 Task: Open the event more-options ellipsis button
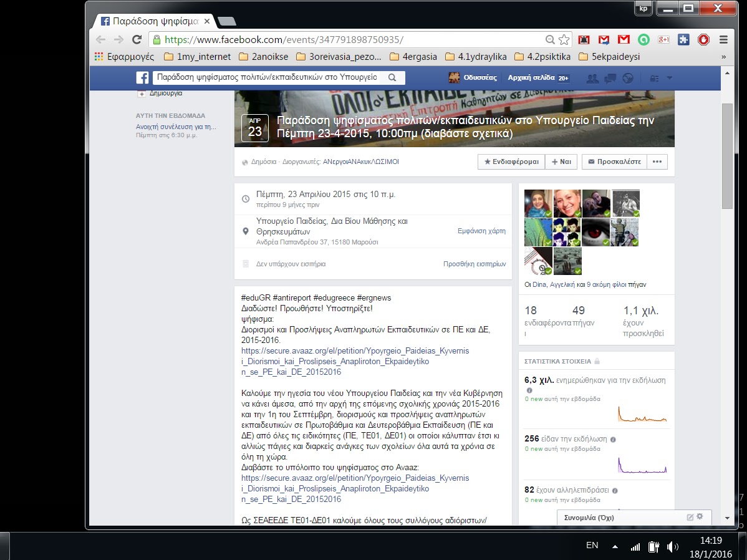[x=657, y=162]
